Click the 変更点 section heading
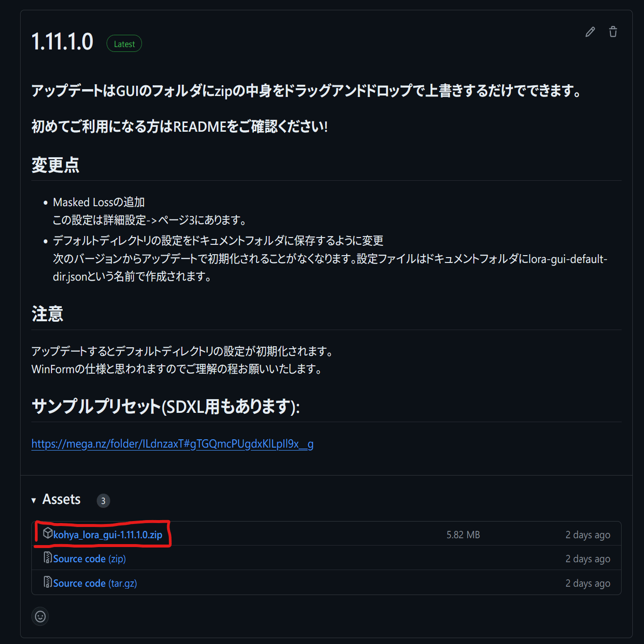The height and width of the screenshot is (644, 644). pos(55,165)
